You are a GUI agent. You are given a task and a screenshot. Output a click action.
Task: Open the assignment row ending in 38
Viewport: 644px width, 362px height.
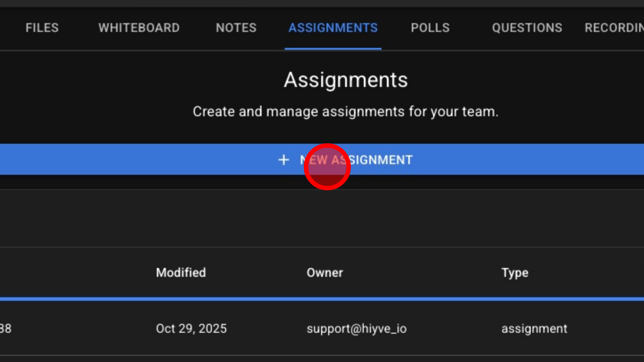point(6,329)
